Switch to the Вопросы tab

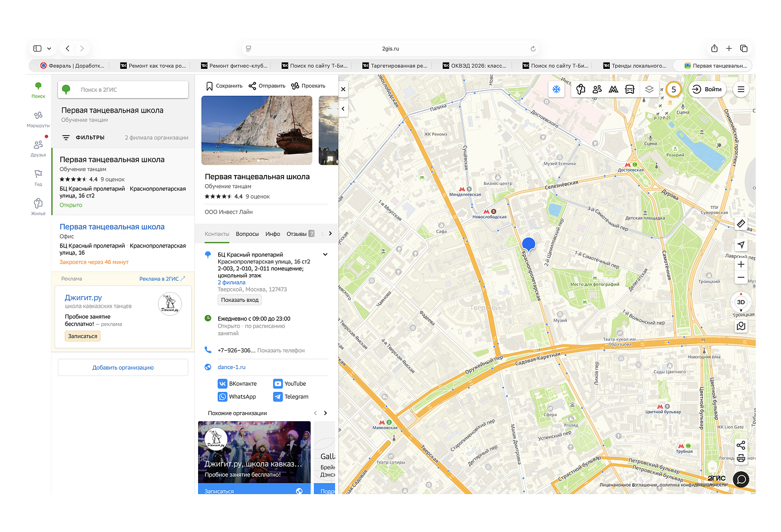(248, 234)
